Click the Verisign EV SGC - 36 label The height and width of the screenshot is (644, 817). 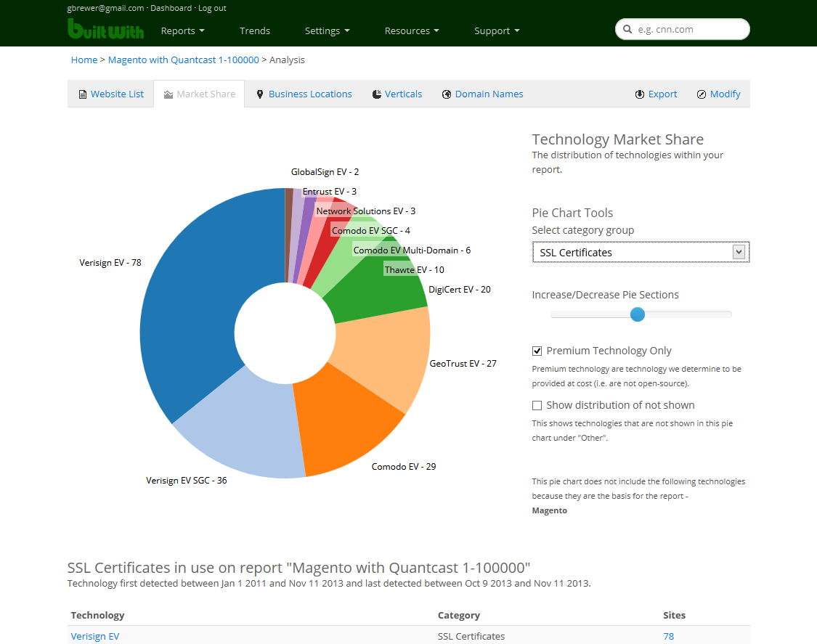(x=186, y=481)
